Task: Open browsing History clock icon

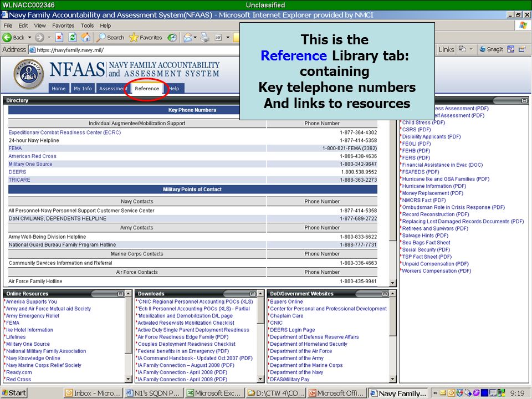Action: [x=172, y=38]
